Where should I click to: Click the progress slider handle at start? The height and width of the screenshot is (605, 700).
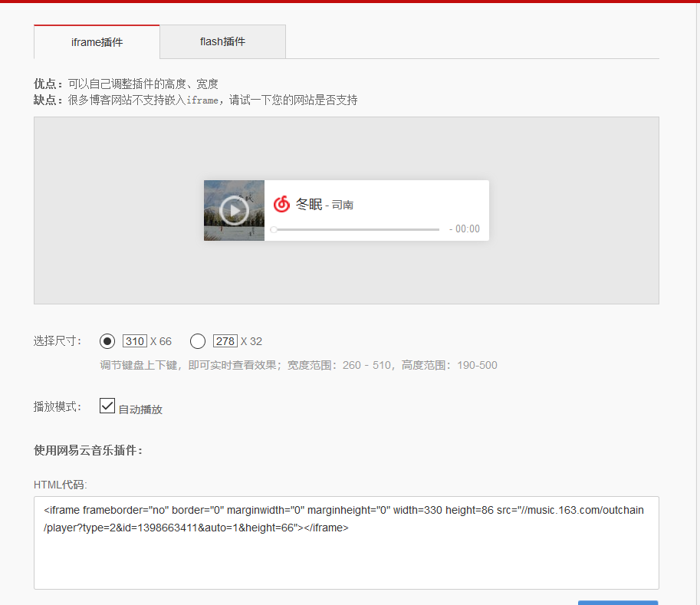[274, 229]
